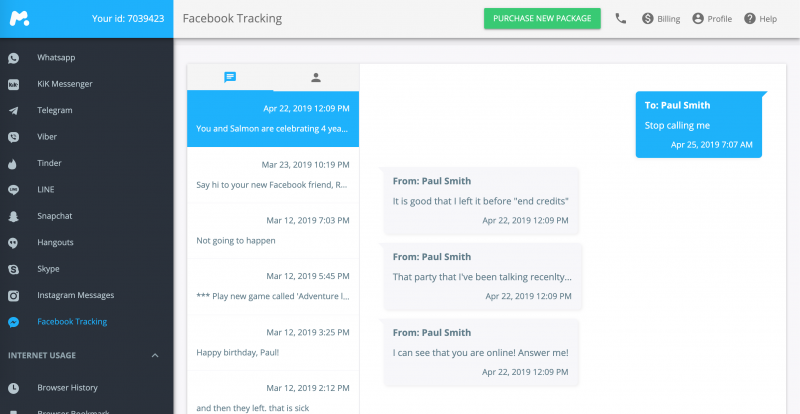Click the Viber icon in sidebar
800x414 pixels.
click(14, 137)
